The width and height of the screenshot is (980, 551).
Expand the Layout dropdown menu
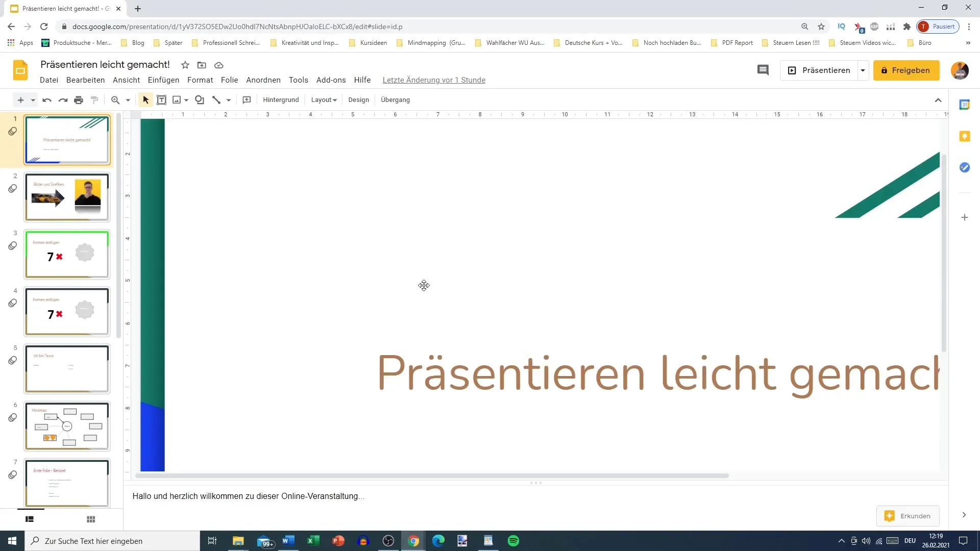pyautogui.click(x=324, y=99)
